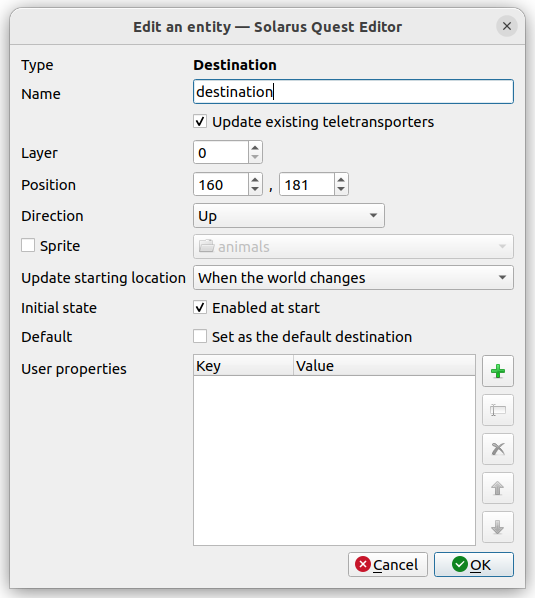Screen dimensions: 535x598
Task: Click the Layer number field
Action: click(221, 153)
